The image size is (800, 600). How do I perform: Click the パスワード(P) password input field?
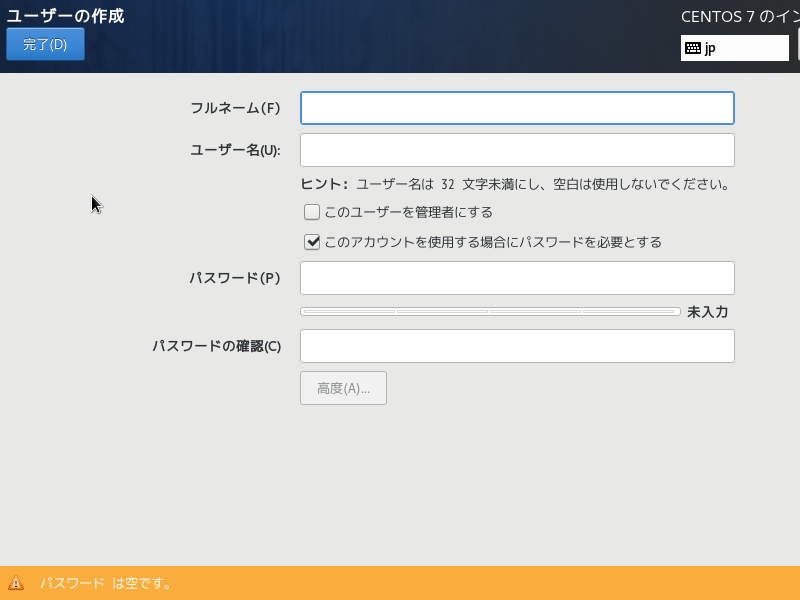click(517, 278)
